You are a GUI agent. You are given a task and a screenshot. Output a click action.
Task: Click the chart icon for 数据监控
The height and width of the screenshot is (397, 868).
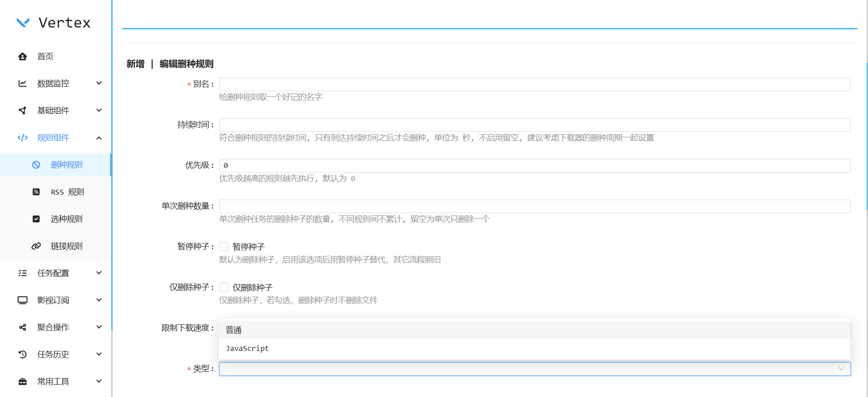point(23,84)
